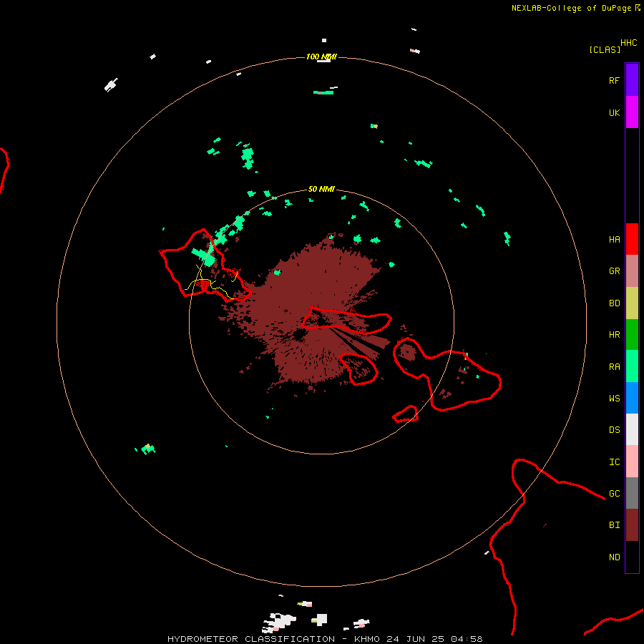Click the NEXLAB-College of DuPage credit text
This screenshot has height=644, width=644.
coord(571,8)
